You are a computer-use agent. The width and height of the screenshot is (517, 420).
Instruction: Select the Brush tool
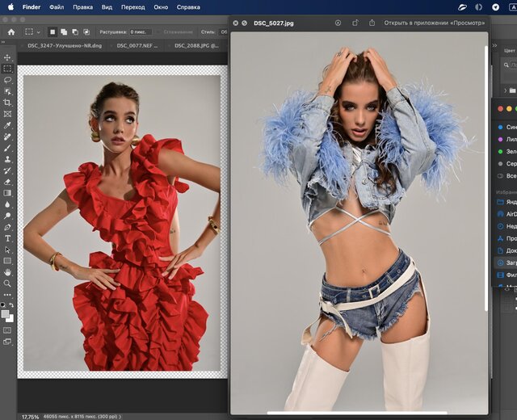click(7, 148)
